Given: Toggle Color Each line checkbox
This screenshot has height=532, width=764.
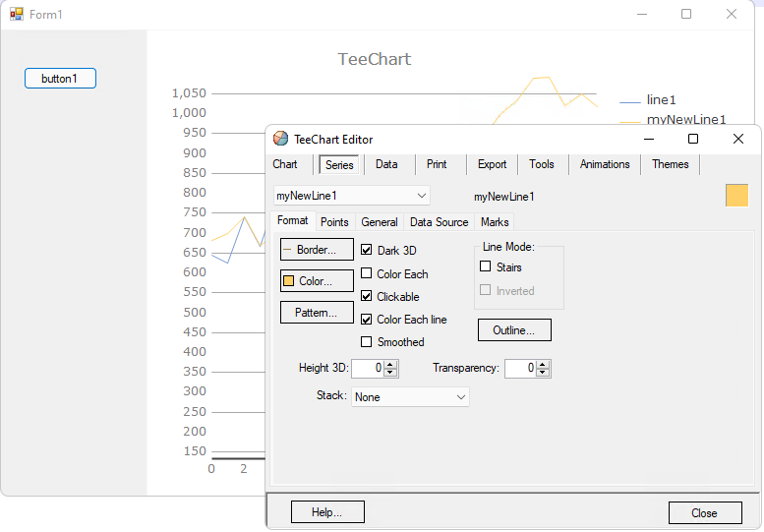Looking at the screenshot, I should [x=367, y=320].
